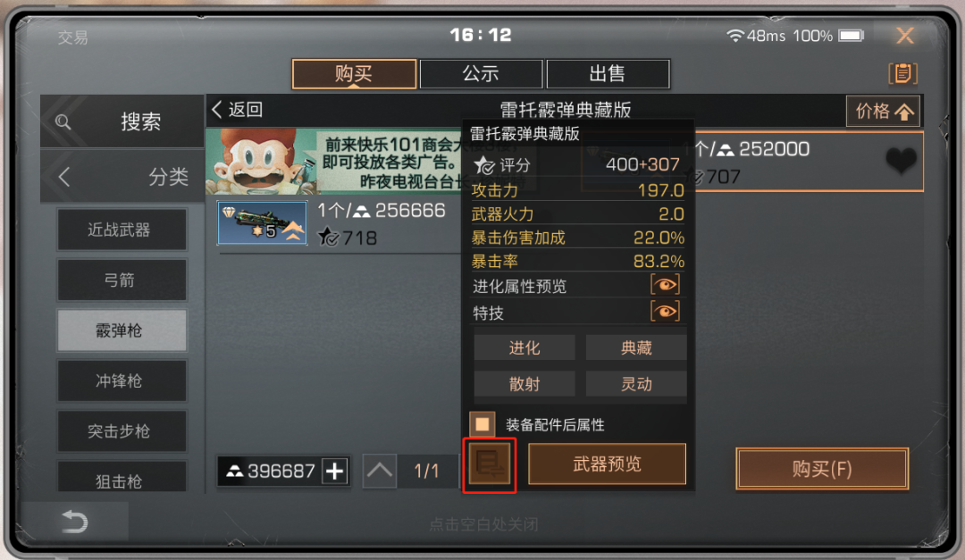
Task: Toggle 装备配件后属性 checkbox
Action: click(x=482, y=424)
